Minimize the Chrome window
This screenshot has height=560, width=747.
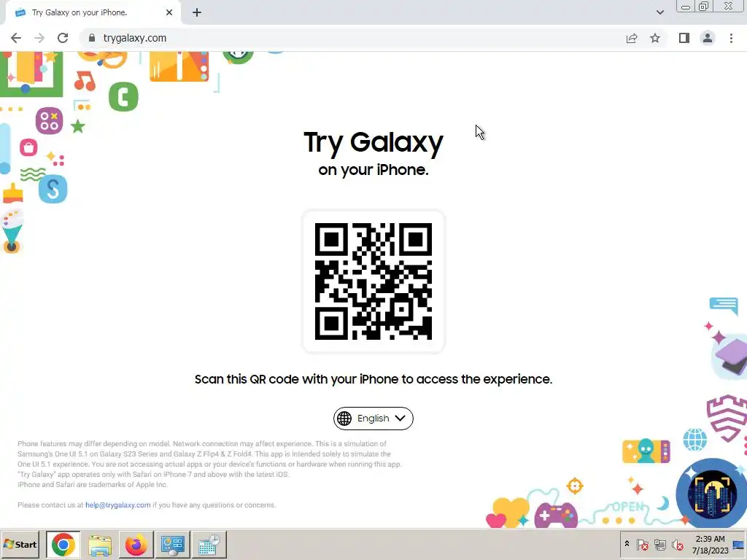click(686, 6)
